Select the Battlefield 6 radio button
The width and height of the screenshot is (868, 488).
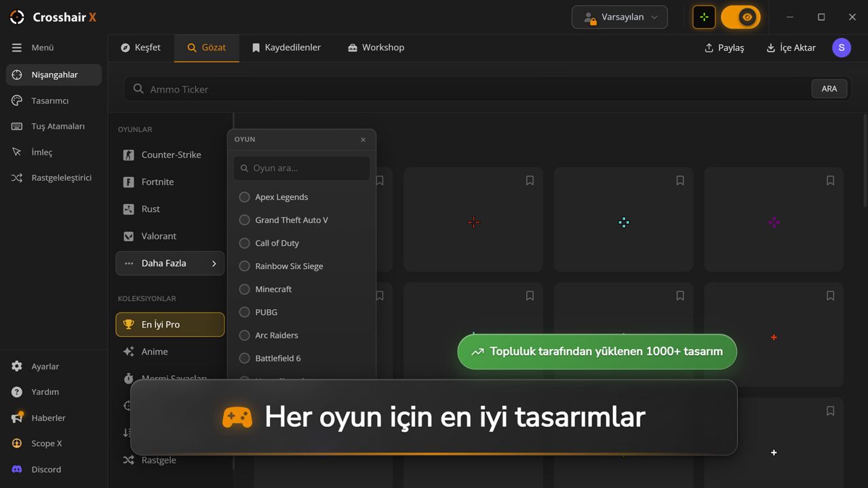tap(245, 358)
